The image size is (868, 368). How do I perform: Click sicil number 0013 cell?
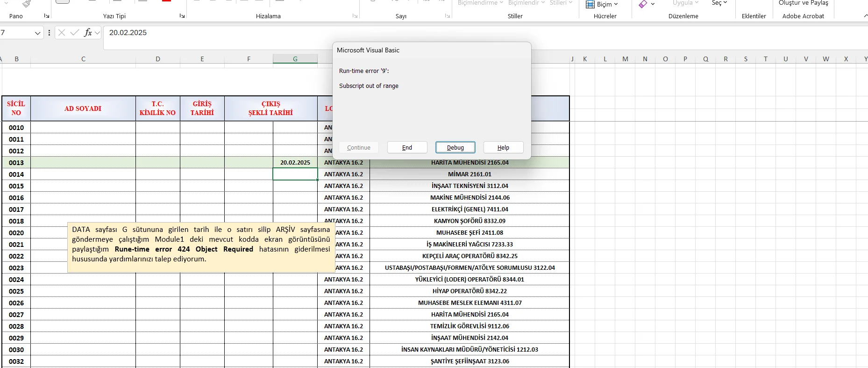pyautogui.click(x=16, y=163)
